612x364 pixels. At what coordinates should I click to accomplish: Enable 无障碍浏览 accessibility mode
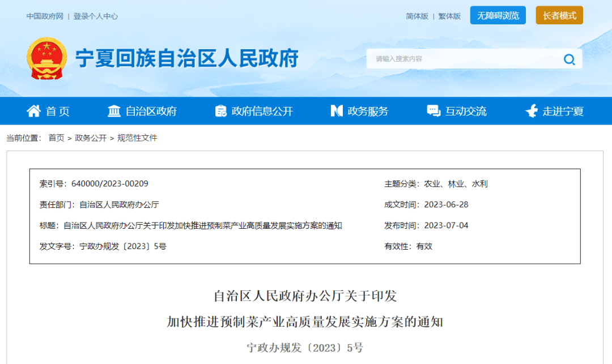point(498,15)
